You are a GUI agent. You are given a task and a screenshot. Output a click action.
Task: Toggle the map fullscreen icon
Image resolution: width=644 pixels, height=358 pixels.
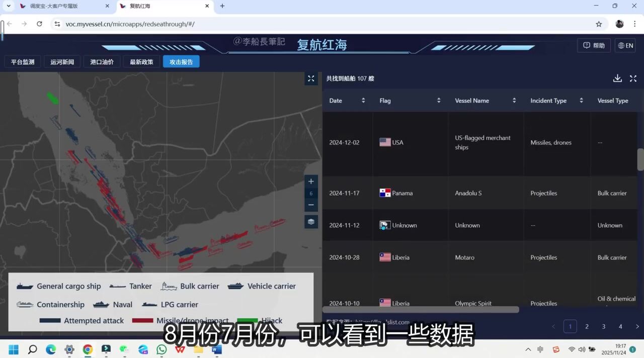pyautogui.click(x=311, y=78)
